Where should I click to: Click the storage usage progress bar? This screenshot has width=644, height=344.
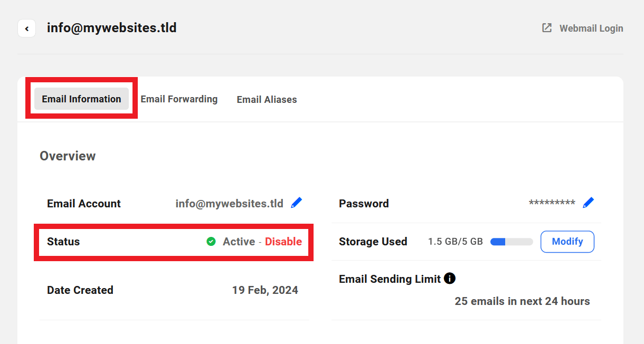(512, 242)
